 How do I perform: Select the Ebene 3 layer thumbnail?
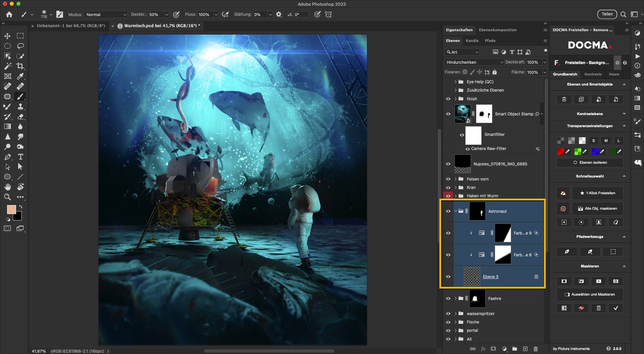click(472, 277)
